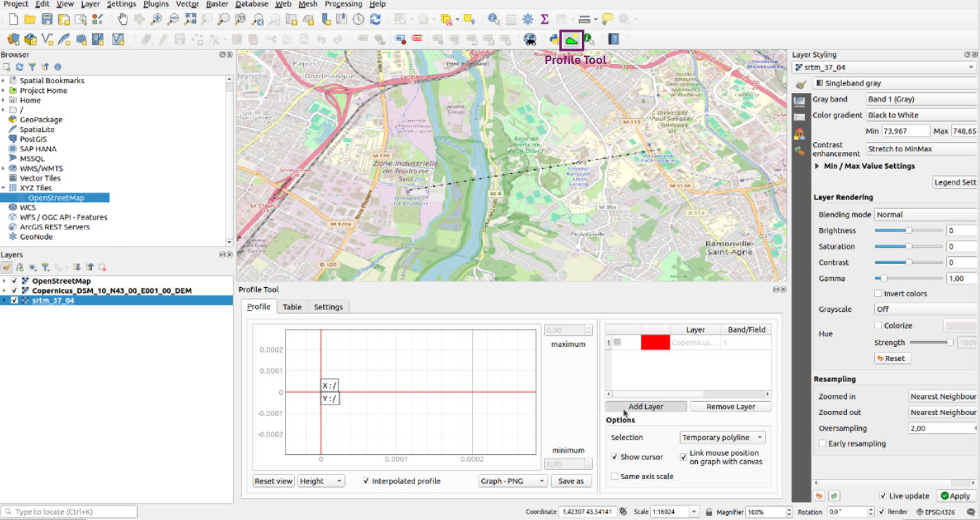Open the Python console icon
The height and width of the screenshot is (520, 980).
554,39
